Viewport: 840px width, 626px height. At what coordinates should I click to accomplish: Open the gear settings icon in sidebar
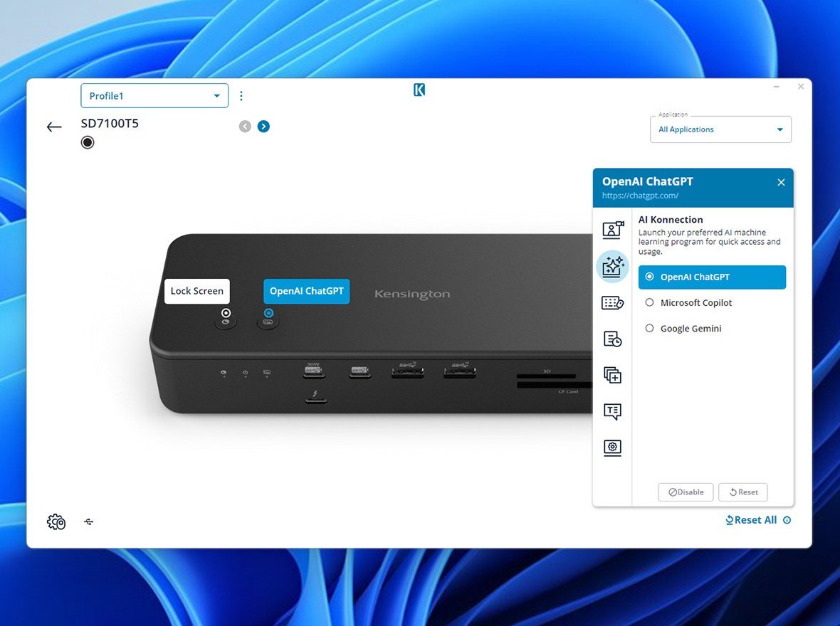[x=612, y=447]
